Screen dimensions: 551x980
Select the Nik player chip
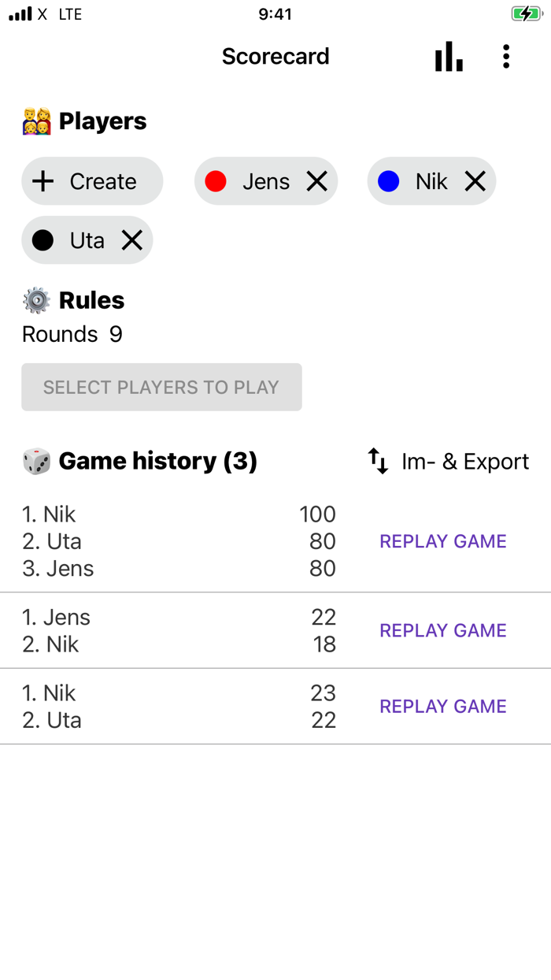point(431,181)
